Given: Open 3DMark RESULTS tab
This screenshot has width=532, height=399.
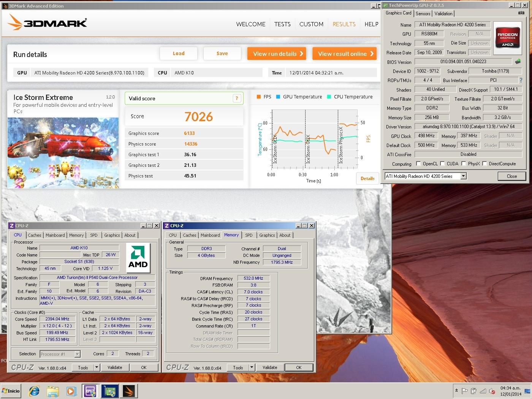Looking at the screenshot, I should pyautogui.click(x=344, y=24).
